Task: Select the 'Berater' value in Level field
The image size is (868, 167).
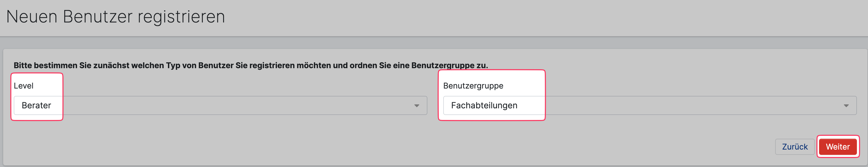Action: click(36, 105)
